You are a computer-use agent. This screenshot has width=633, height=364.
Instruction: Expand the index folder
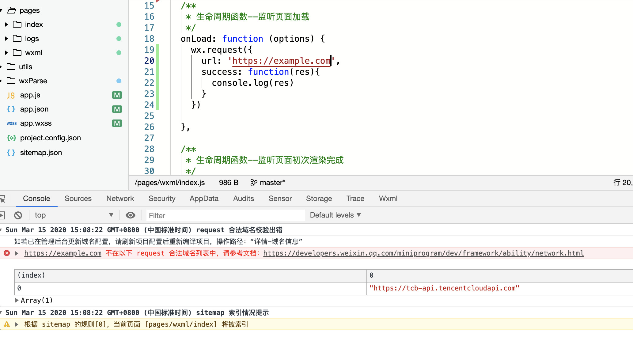6,25
